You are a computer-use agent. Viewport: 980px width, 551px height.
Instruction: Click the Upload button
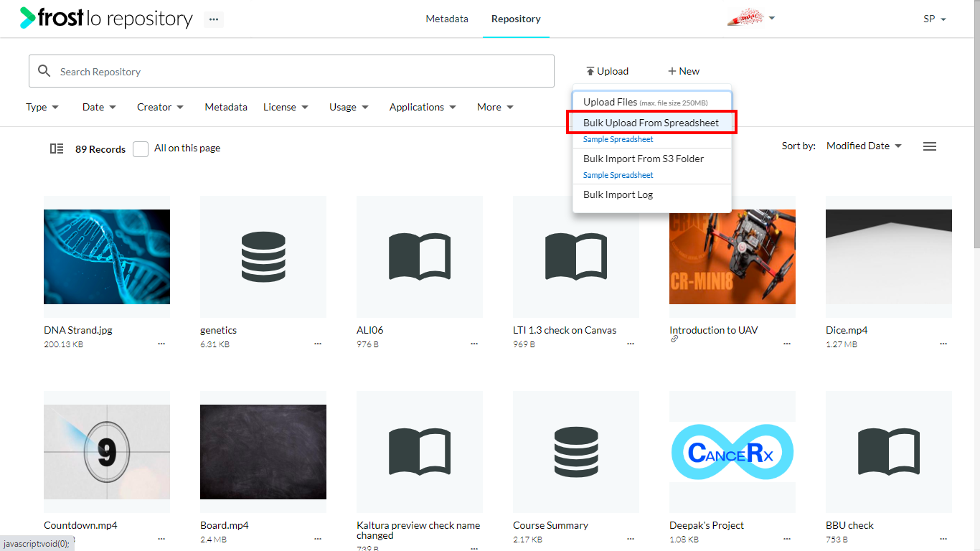pos(607,71)
